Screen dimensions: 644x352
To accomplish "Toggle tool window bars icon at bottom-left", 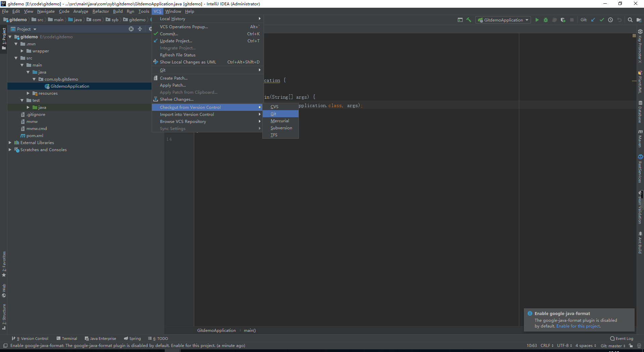I will (x=5, y=346).
